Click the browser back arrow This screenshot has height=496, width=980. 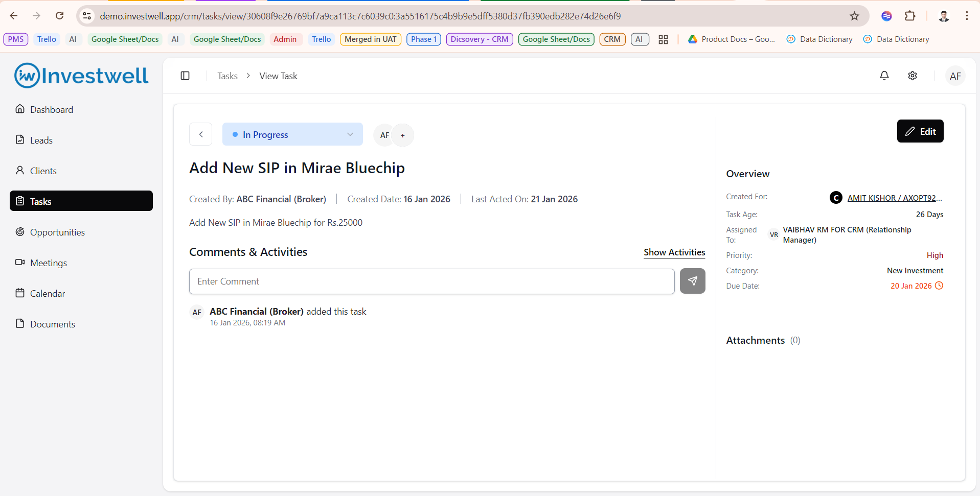point(14,16)
